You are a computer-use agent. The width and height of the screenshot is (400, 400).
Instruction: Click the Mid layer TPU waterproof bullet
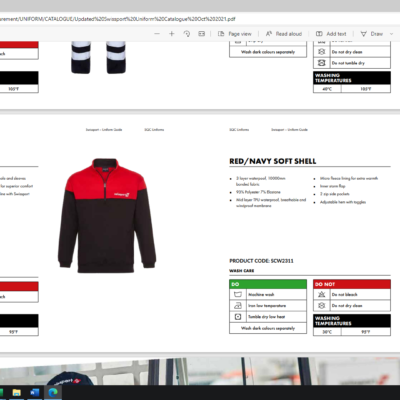[271, 203]
